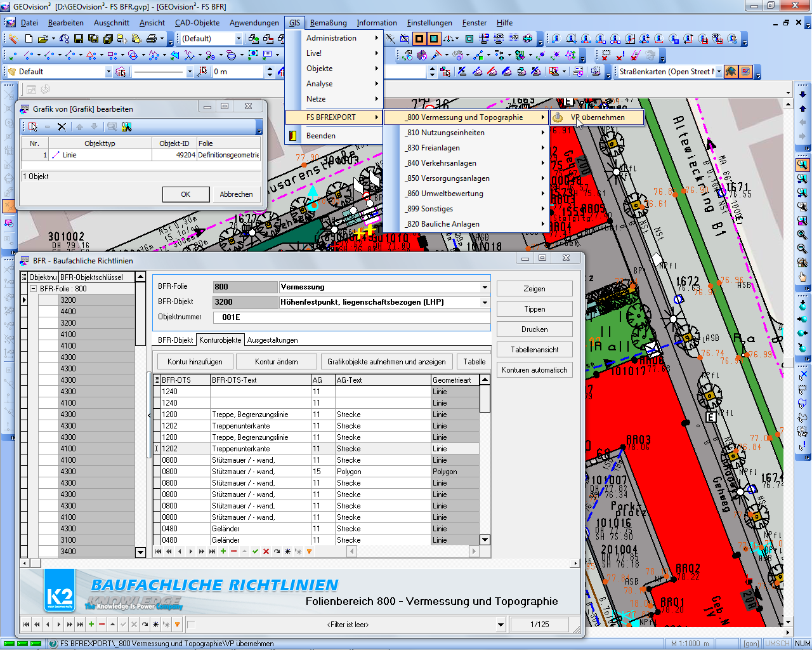Click the green plus in bottom record navigator

coord(91,625)
